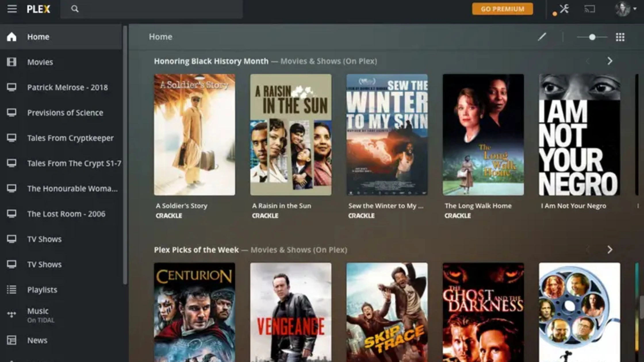Select the Movies library in the sidebar
The width and height of the screenshot is (644, 362).
point(40,62)
